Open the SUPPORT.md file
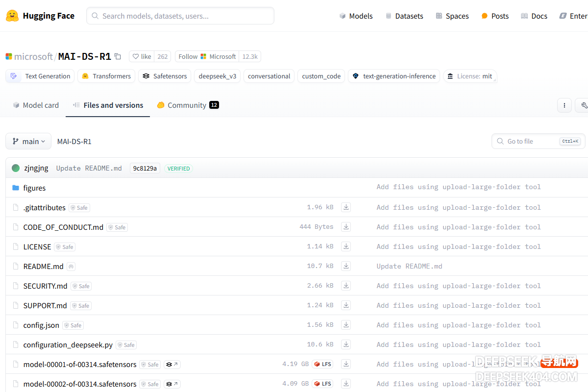Viewport: 588px width, 392px height. (45, 305)
